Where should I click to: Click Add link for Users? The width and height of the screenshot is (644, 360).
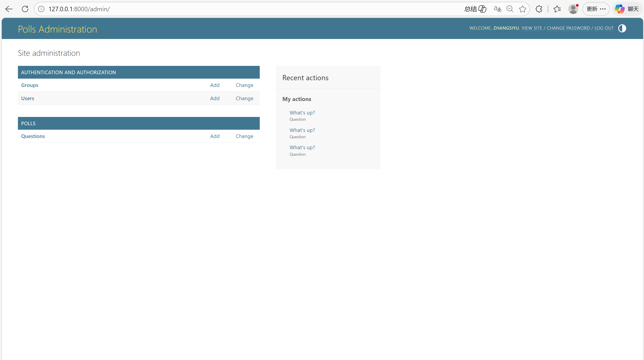click(215, 98)
